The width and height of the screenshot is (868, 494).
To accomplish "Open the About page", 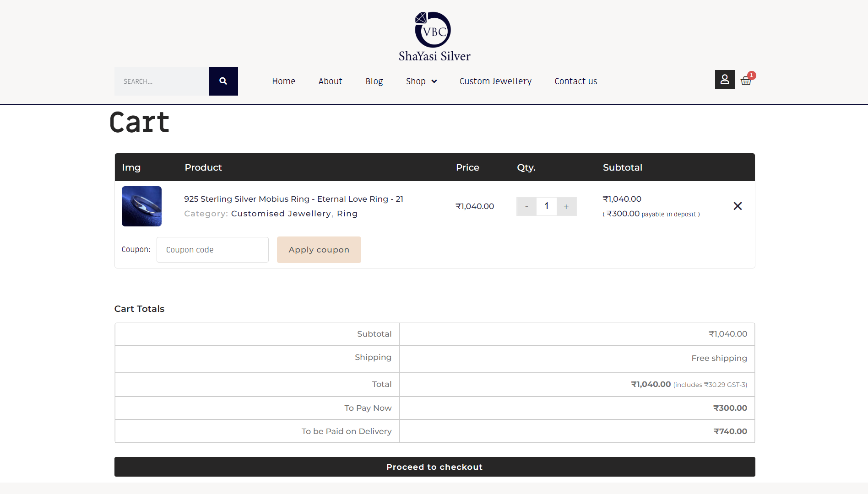I will tap(330, 81).
